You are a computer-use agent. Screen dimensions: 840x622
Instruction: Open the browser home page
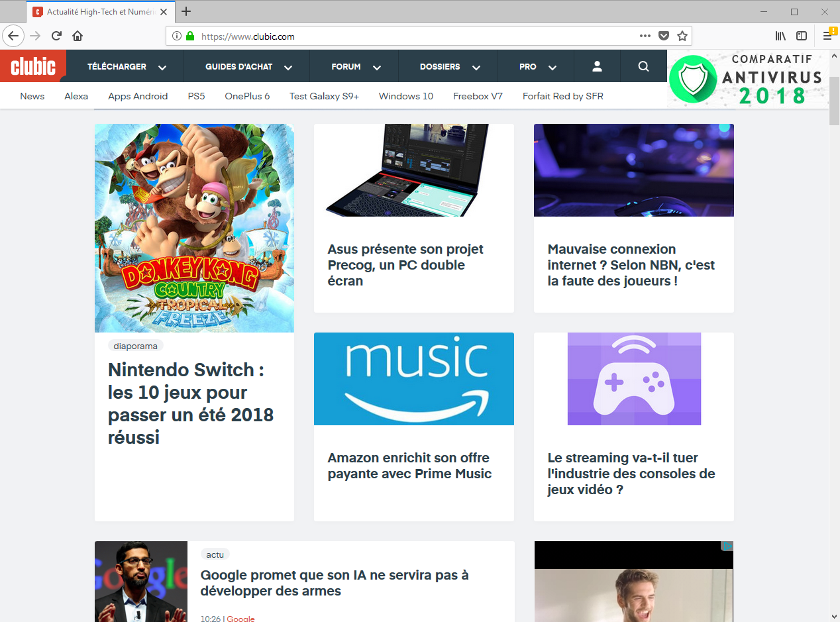[x=78, y=36]
